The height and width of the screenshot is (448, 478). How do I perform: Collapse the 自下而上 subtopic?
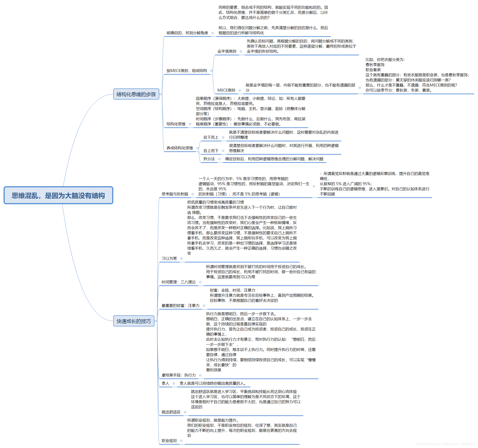[x=223, y=137]
